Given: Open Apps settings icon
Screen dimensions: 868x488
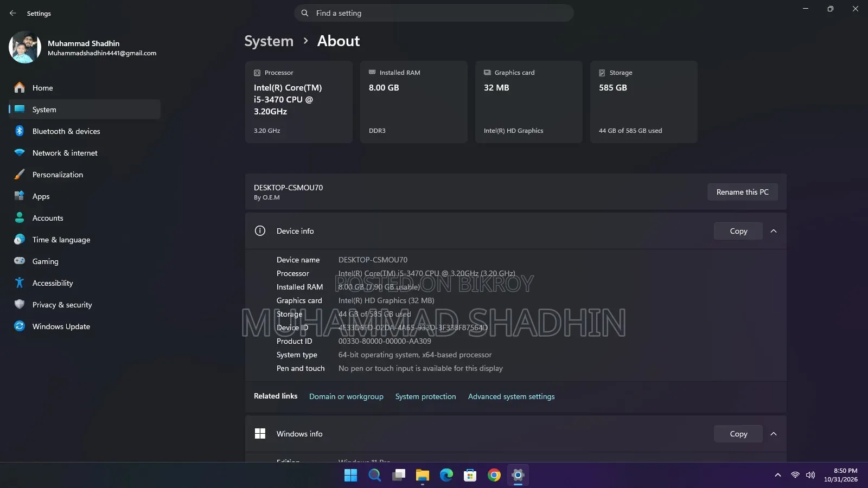Looking at the screenshot, I should point(20,196).
